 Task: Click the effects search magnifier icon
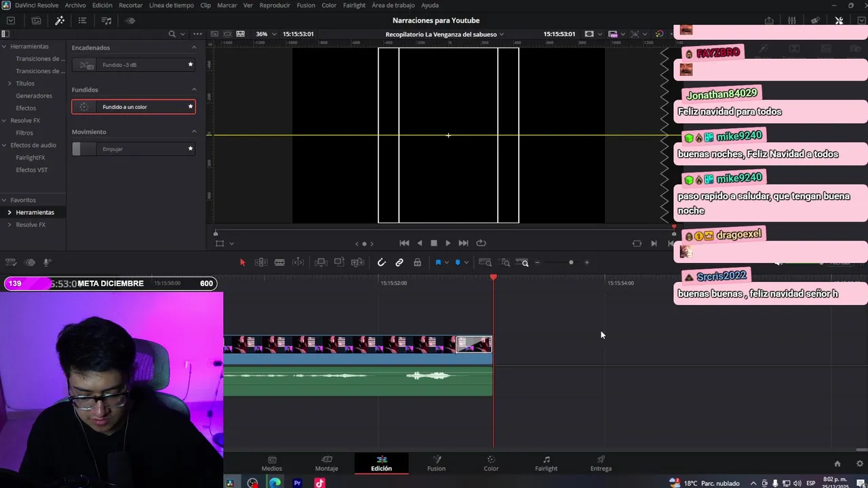[172, 34]
